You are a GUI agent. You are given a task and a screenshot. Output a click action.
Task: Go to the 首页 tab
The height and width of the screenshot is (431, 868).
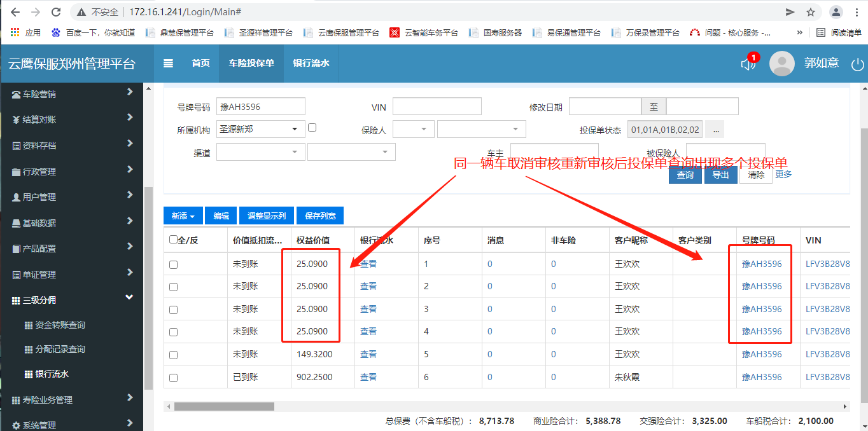pyautogui.click(x=200, y=63)
